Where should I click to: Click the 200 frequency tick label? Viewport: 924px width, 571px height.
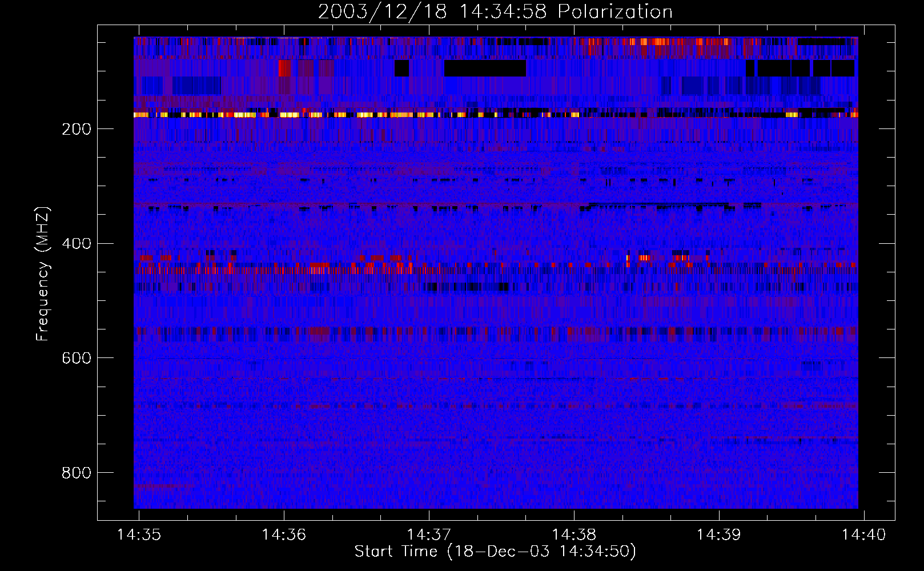(77, 129)
